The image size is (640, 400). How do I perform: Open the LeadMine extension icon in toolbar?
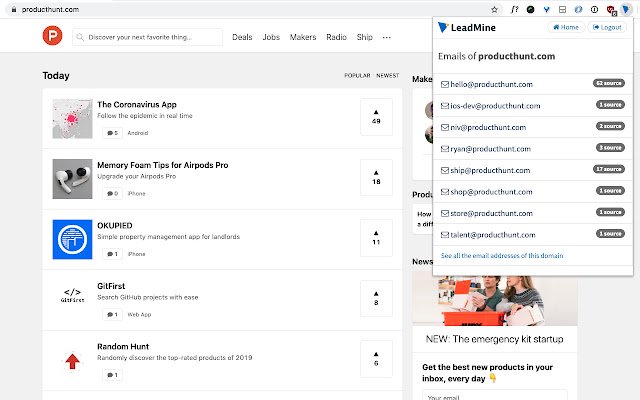tap(625, 9)
